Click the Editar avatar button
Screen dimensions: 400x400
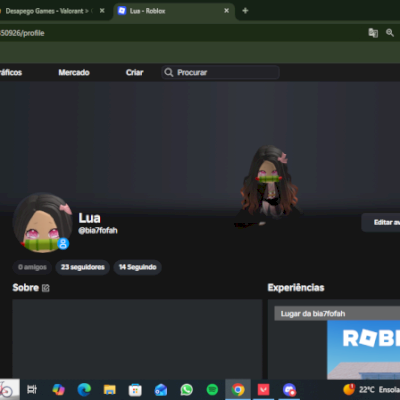381,222
